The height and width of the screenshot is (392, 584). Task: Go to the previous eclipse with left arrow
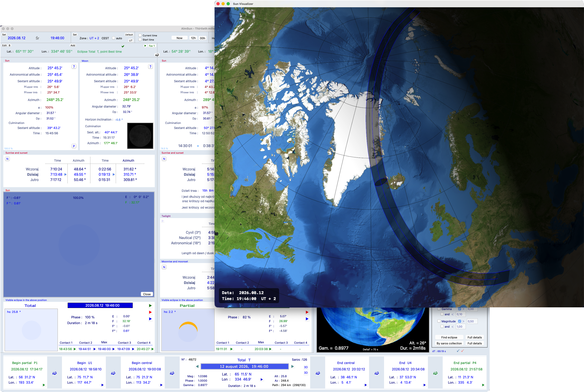pyautogui.click(x=197, y=366)
